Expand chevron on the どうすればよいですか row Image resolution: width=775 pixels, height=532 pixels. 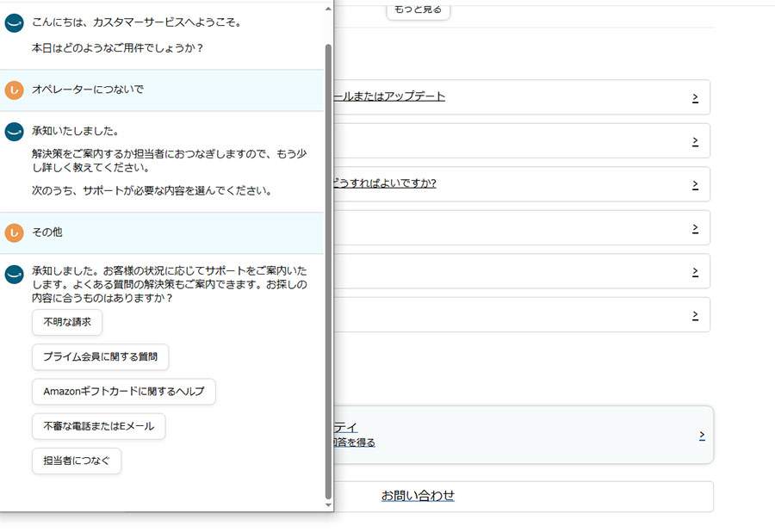pos(695,184)
